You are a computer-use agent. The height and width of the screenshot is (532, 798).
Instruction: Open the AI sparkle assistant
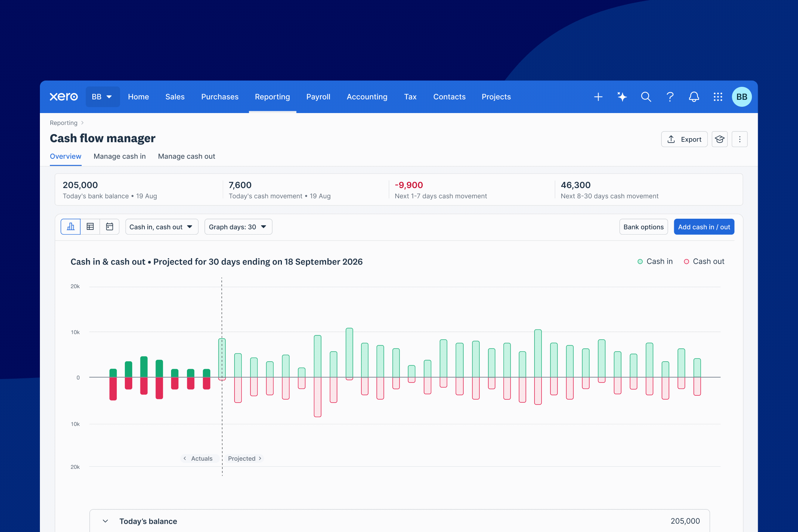[622, 97]
